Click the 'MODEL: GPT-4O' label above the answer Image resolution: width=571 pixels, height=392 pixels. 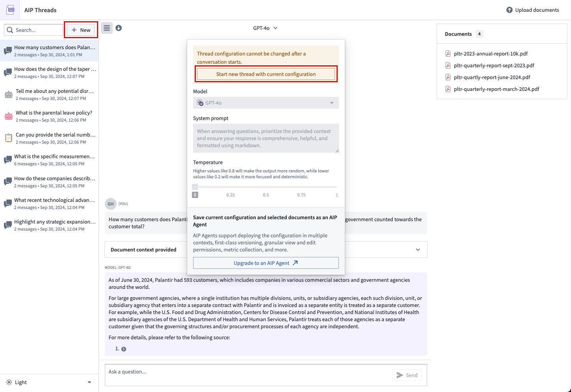click(118, 268)
